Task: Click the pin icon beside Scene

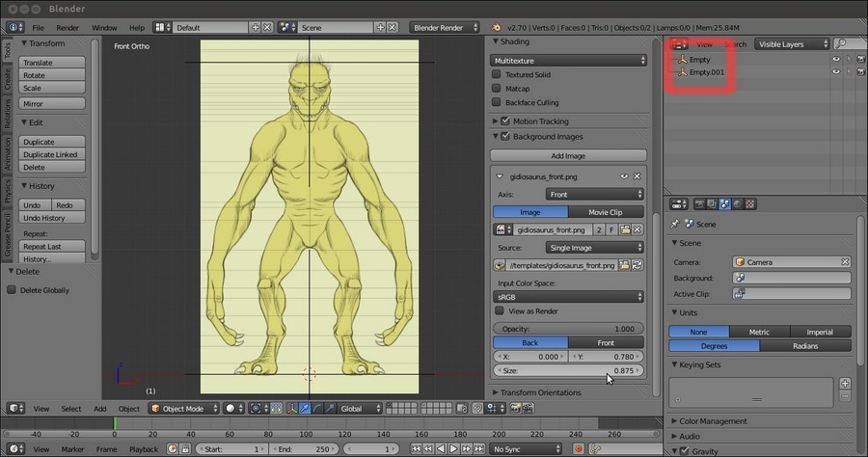Action: click(x=674, y=224)
